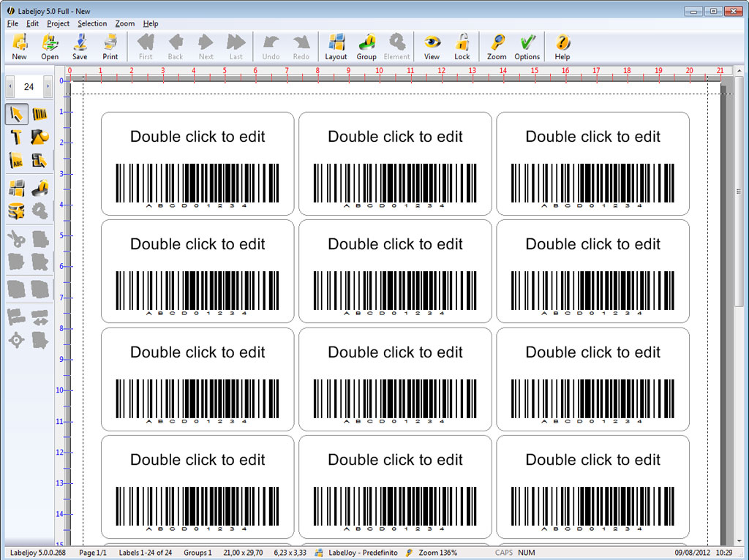Click 'Page 1/1' in the status bar
The height and width of the screenshot is (560, 749).
point(93,553)
